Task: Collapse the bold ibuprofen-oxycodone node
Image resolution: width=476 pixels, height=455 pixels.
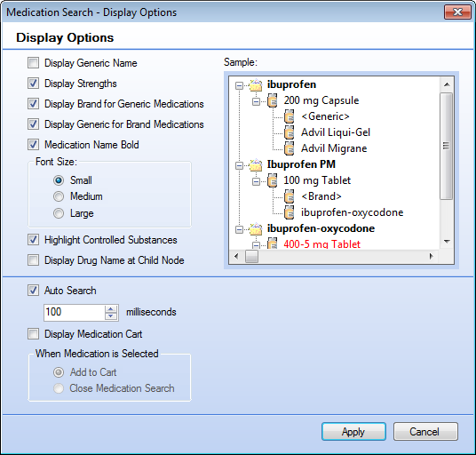Action: [x=239, y=229]
